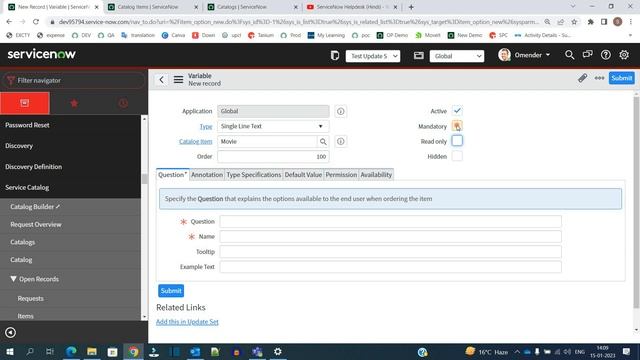This screenshot has height=360, width=640.
Task: Click Add this in Update Set link
Action: 187,322
